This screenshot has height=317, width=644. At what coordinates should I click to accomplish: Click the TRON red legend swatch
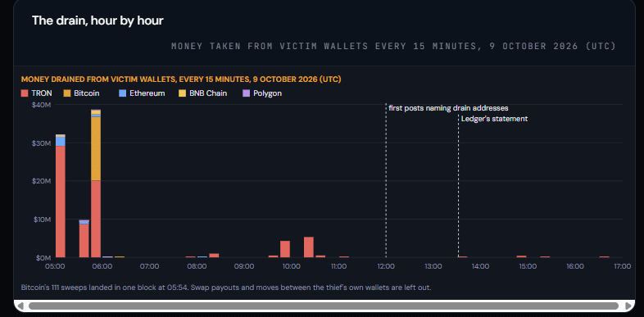click(25, 93)
